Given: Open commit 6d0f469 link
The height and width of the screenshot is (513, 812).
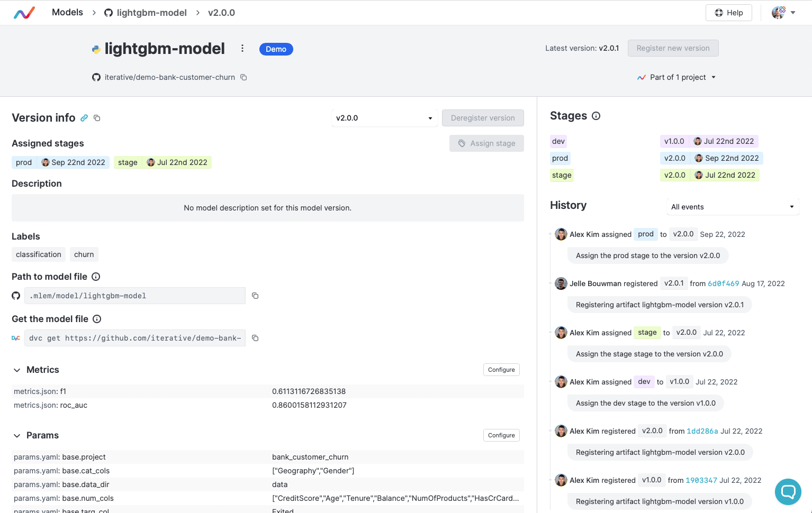Looking at the screenshot, I should 724,283.
